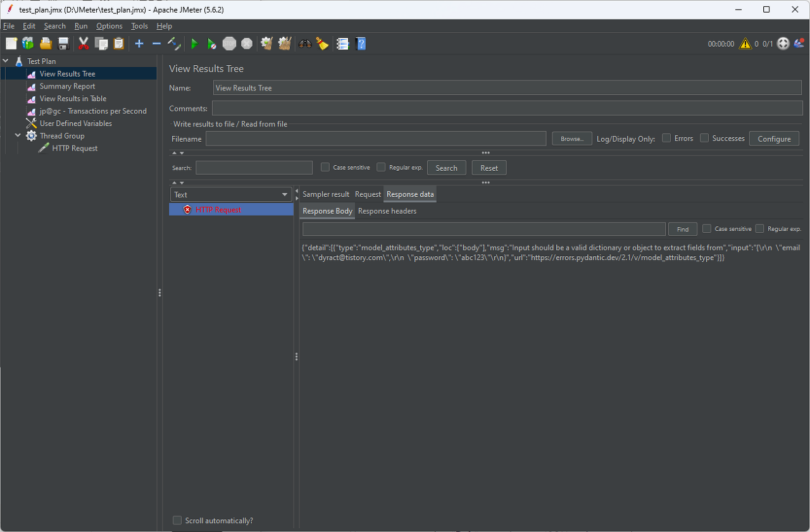Collapse all nodes with minus icon
Viewport: 810px width, 532px height.
click(156, 44)
